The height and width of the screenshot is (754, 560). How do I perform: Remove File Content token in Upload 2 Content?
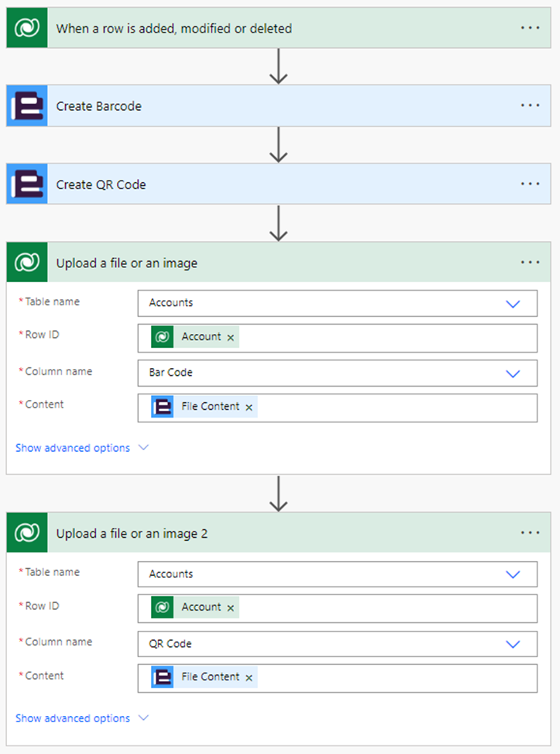[x=249, y=678]
